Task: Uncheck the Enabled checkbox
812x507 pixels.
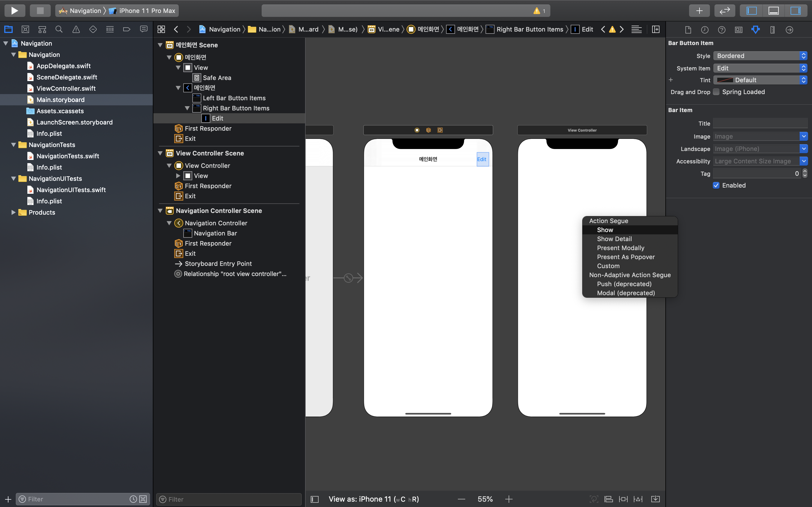Action: pyautogui.click(x=716, y=185)
